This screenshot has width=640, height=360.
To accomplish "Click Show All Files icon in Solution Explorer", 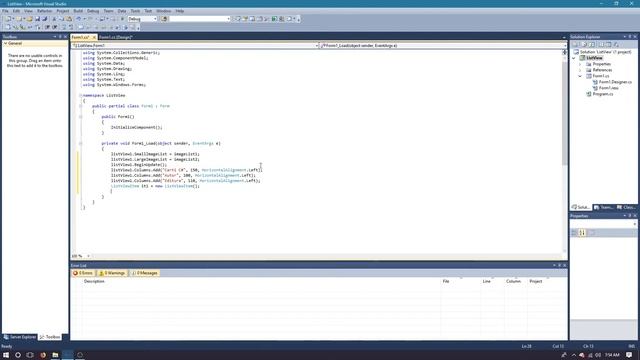I will (x=584, y=44).
